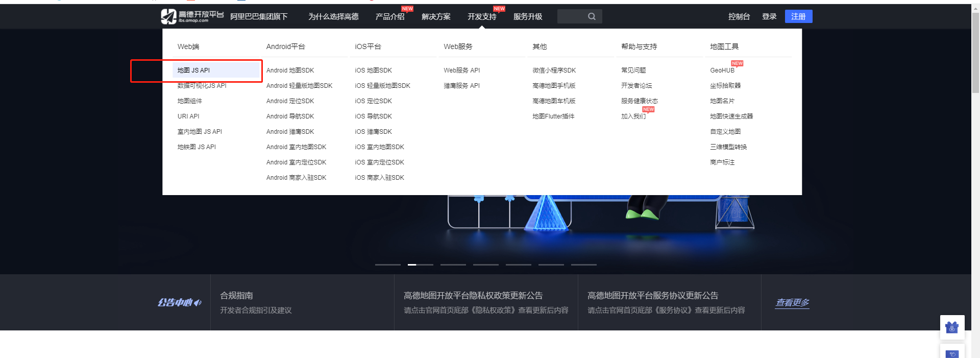Screen dimensions: 980x358
Task: Open Android 轻量版地图SDK
Action: 299,86
